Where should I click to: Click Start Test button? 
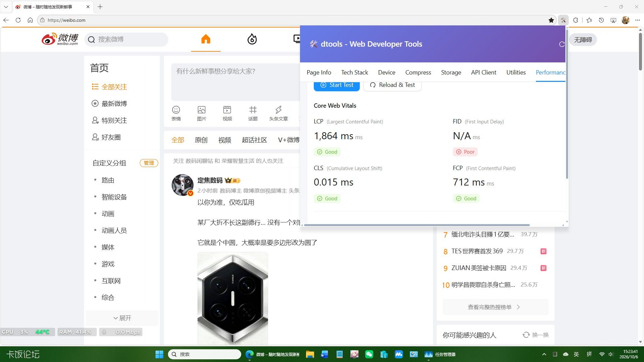[x=337, y=85]
